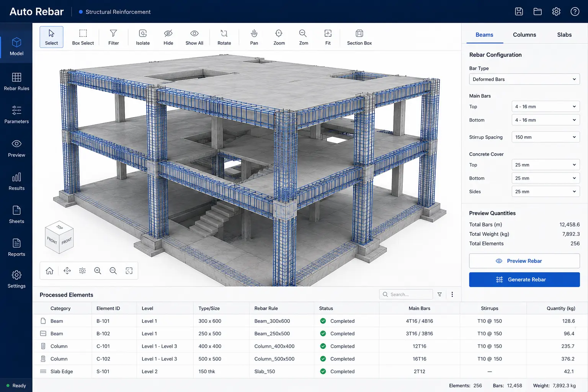This screenshot has width=588, height=392.
Task: Switch to the Slabs tab
Action: click(564, 35)
